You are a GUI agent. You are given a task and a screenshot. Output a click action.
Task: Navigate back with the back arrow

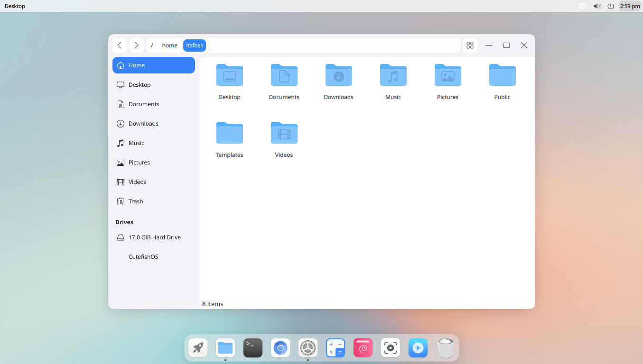119,45
